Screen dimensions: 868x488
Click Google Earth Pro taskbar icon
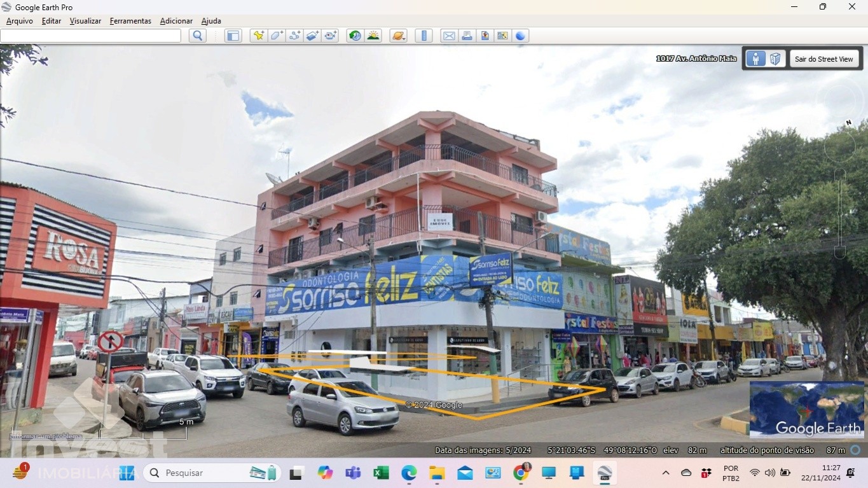(604, 473)
